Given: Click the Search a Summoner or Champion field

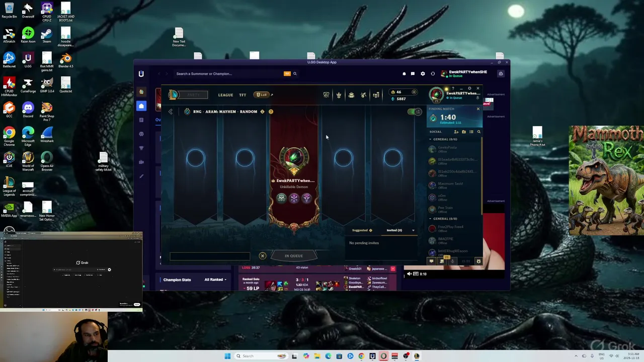Looking at the screenshot, I should (228, 74).
